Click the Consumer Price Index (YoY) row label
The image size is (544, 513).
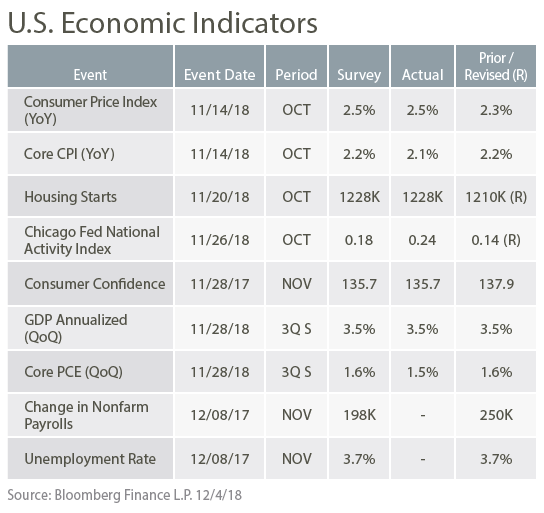pos(90,110)
